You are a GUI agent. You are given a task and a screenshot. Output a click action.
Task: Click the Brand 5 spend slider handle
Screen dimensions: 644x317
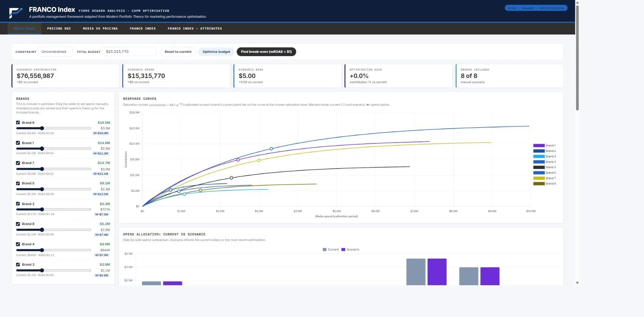[42, 189]
